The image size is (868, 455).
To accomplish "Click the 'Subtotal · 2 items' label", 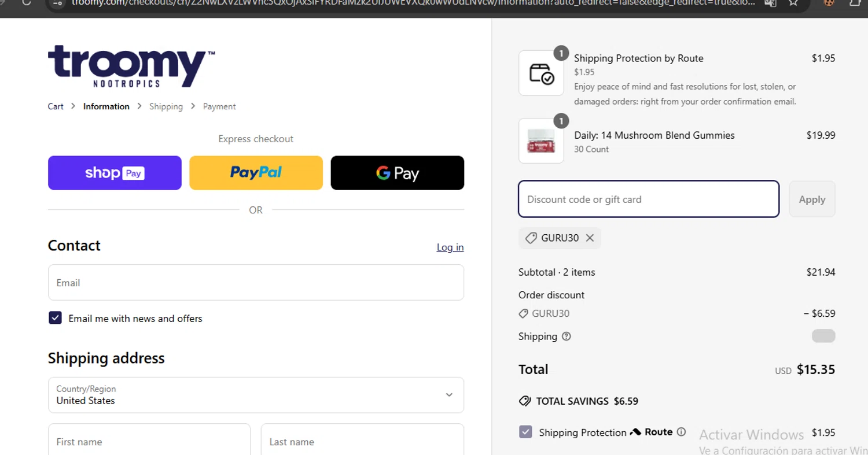I will pos(557,272).
